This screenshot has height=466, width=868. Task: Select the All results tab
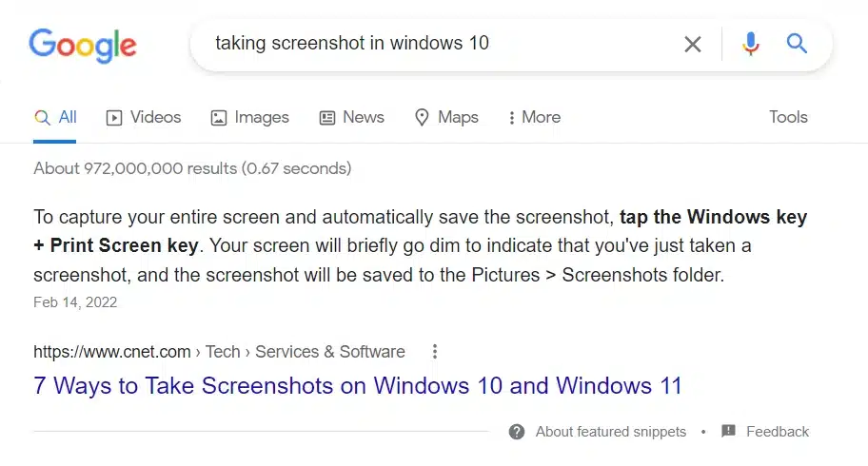coord(55,117)
